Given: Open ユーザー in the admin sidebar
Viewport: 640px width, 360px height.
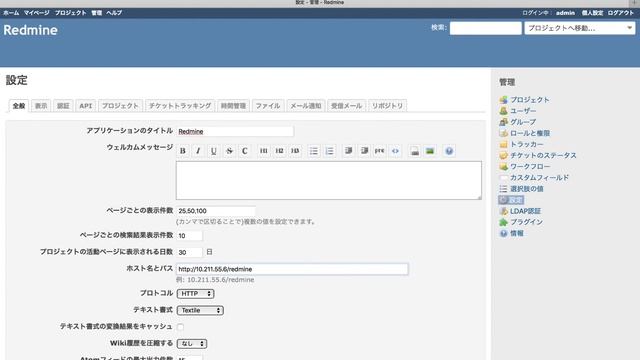Looking at the screenshot, I should (x=523, y=111).
